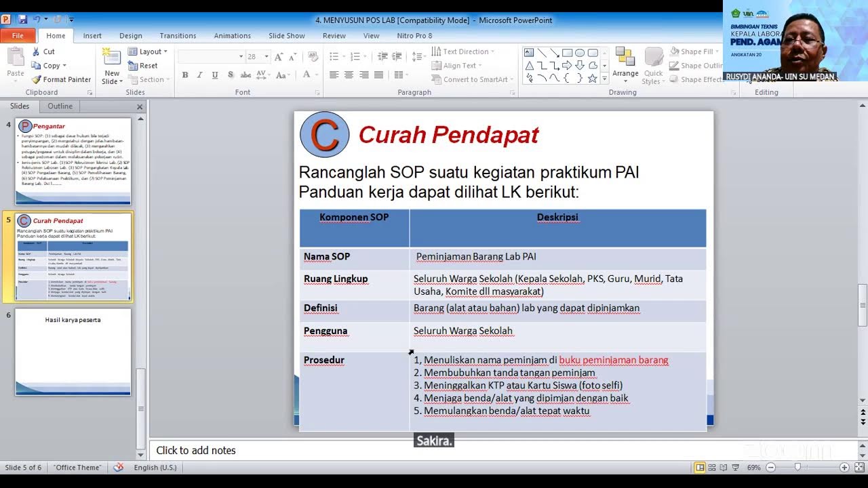Click the Reset slide button
868x488 pixels.
point(143,66)
